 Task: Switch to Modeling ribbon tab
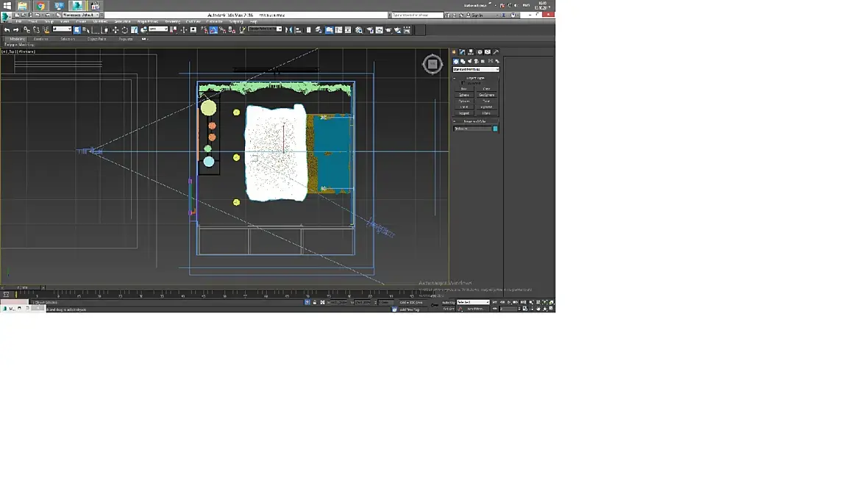click(x=17, y=39)
